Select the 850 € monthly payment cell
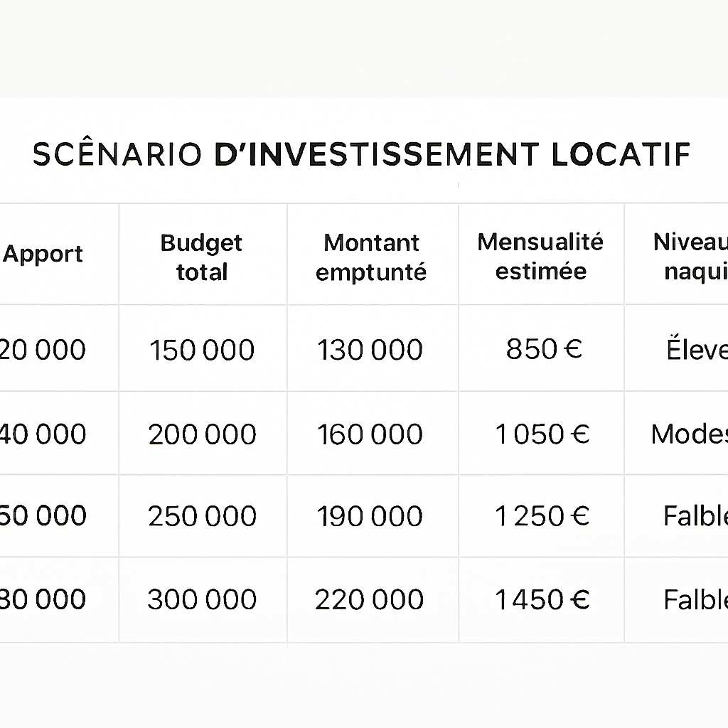728x728 pixels. 544,349
